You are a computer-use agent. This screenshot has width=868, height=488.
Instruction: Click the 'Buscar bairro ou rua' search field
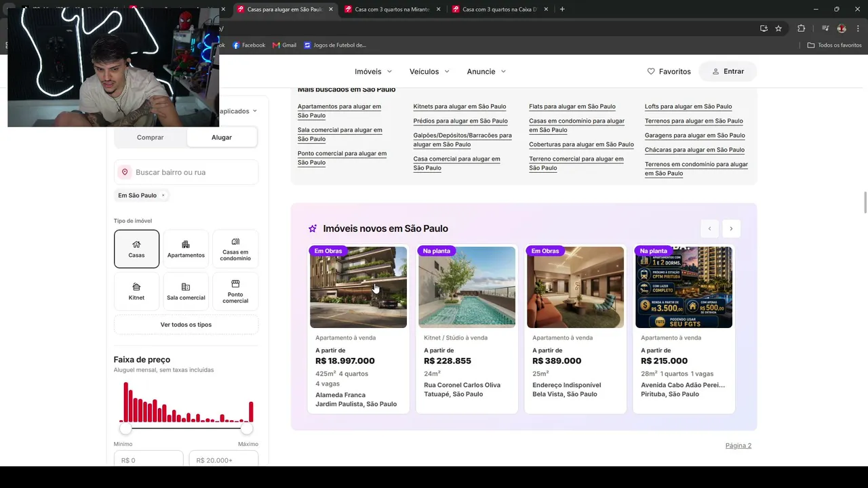pos(186,172)
